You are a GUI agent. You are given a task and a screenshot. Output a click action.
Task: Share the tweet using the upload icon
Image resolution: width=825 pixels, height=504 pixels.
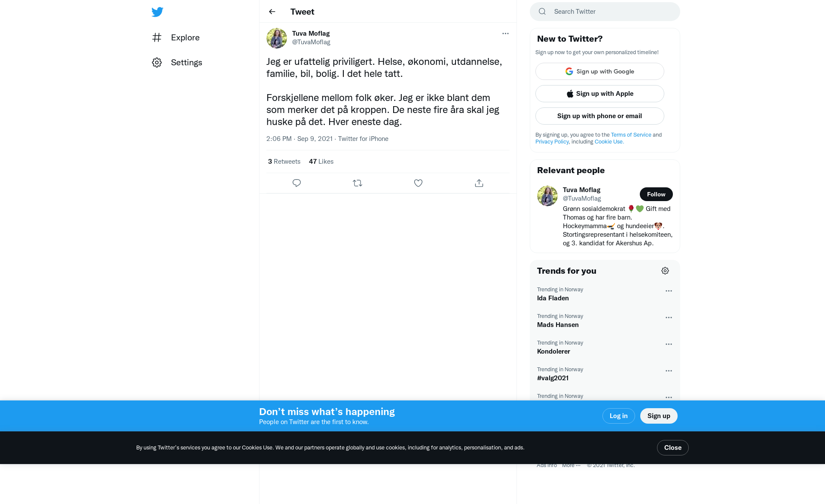pos(479,183)
